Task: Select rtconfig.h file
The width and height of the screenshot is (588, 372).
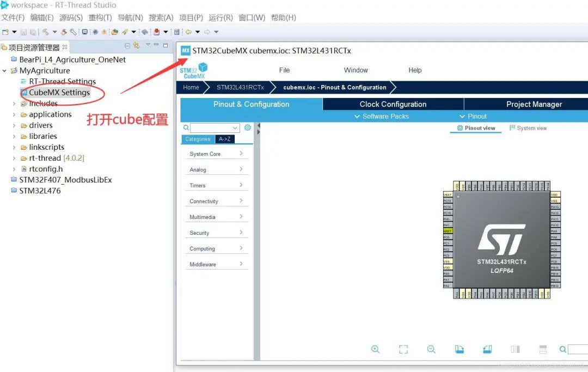Action: click(x=46, y=169)
